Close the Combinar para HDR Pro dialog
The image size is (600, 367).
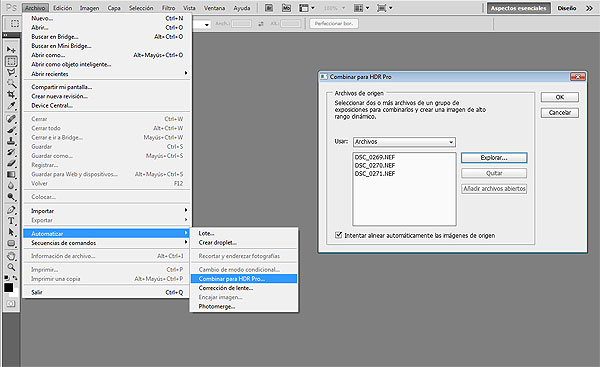click(x=578, y=77)
